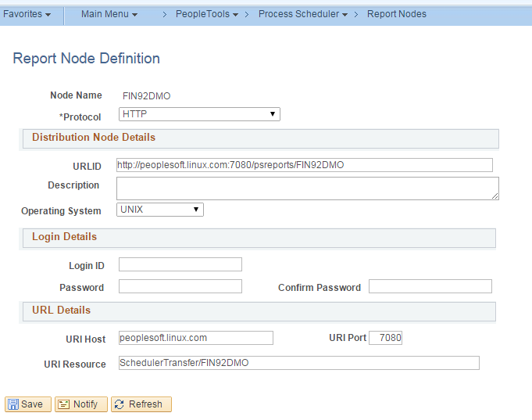
Task: Open the Operating System dropdown showing UNIX
Action: coord(160,210)
